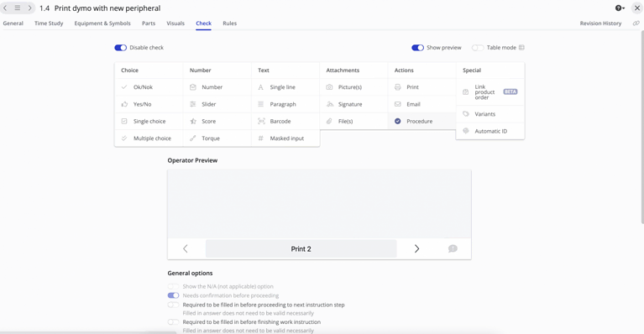This screenshot has width=644, height=334.
Task: Select the Procedure action type
Action: point(421,122)
